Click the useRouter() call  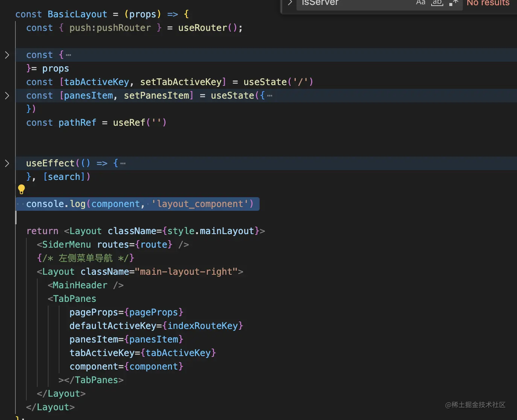[208, 28]
